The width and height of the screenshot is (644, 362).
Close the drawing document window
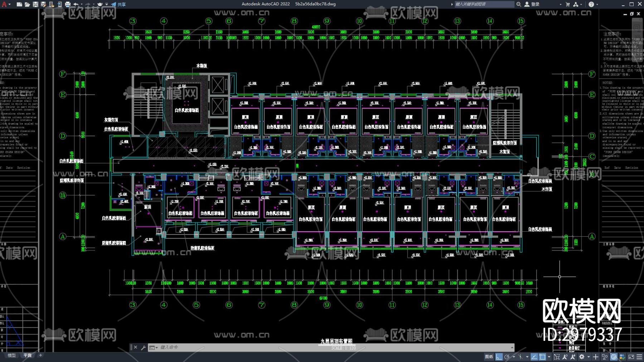[x=639, y=14]
